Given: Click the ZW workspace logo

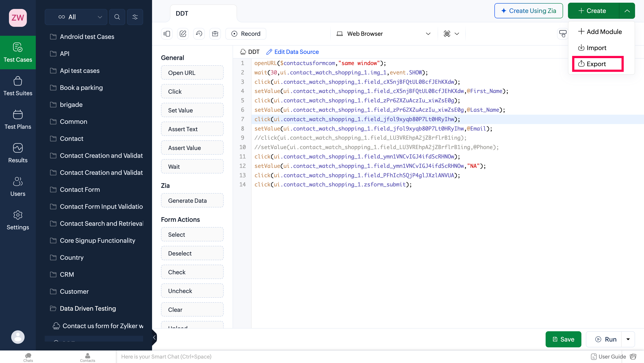Looking at the screenshot, I should click(18, 18).
